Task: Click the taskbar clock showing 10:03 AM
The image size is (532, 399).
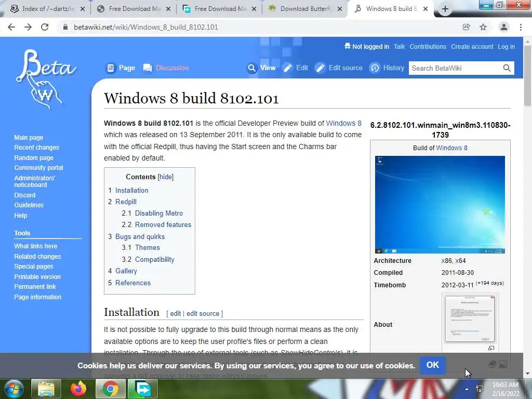Action: pyautogui.click(x=506, y=389)
